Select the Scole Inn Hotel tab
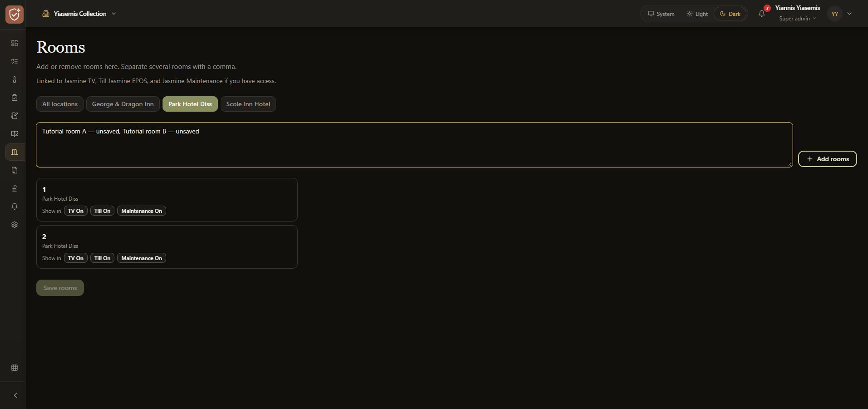 [248, 104]
